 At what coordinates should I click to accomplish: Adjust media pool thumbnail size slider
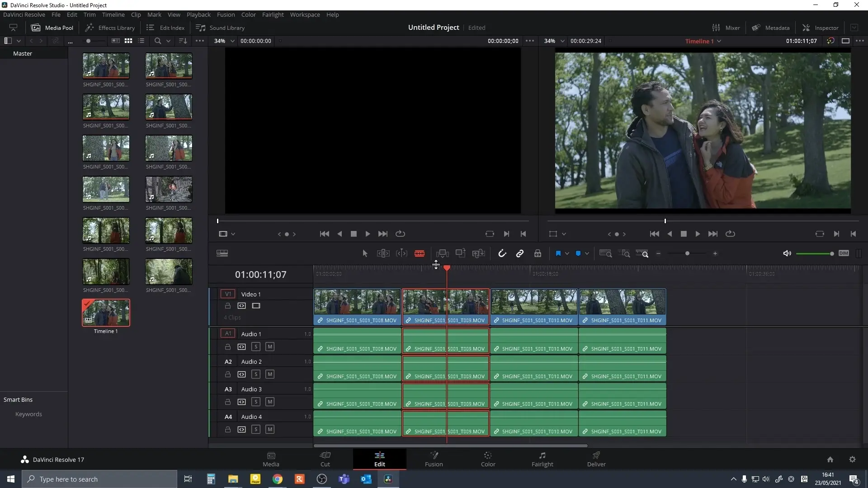(x=88, y=41)
